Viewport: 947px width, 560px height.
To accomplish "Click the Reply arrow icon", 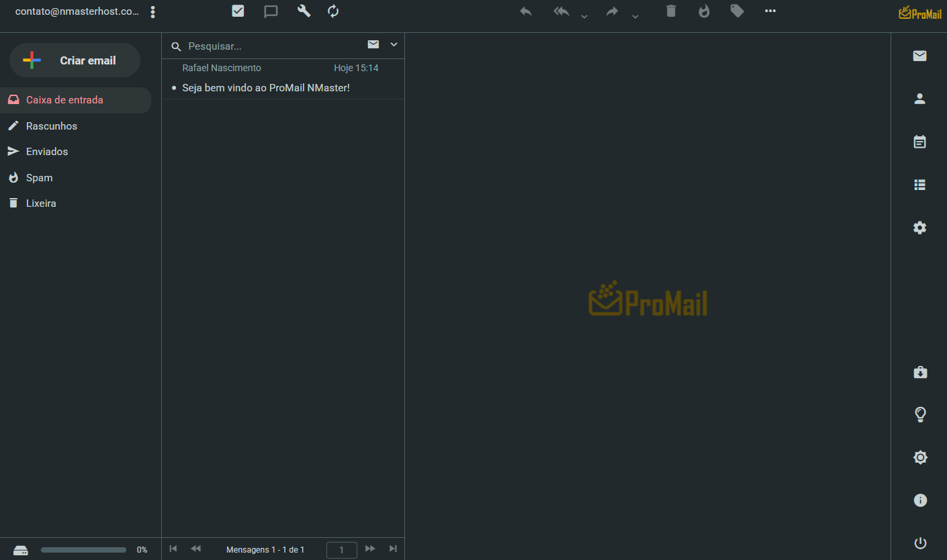I will click(526, 11).
